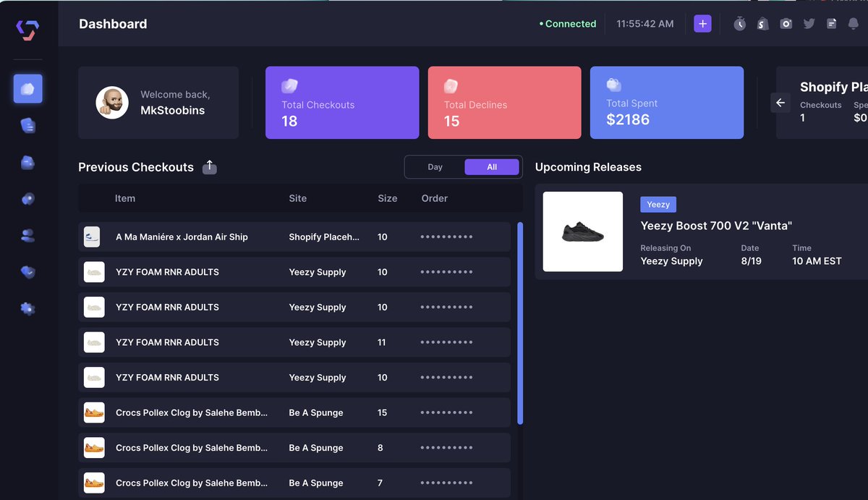This screenshot has height=500, width=868.
Task: Click the Vanta sneaker image
Action: point(583,232)
